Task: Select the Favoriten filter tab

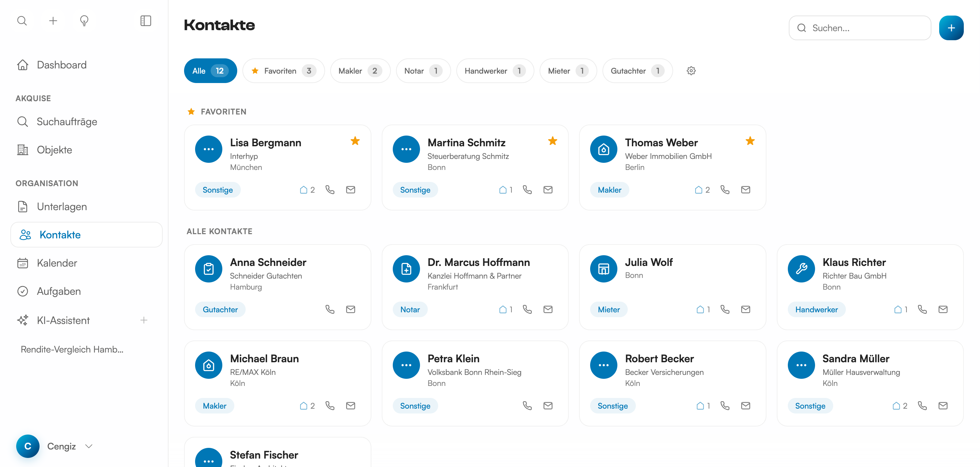Action: pos(284,71)
